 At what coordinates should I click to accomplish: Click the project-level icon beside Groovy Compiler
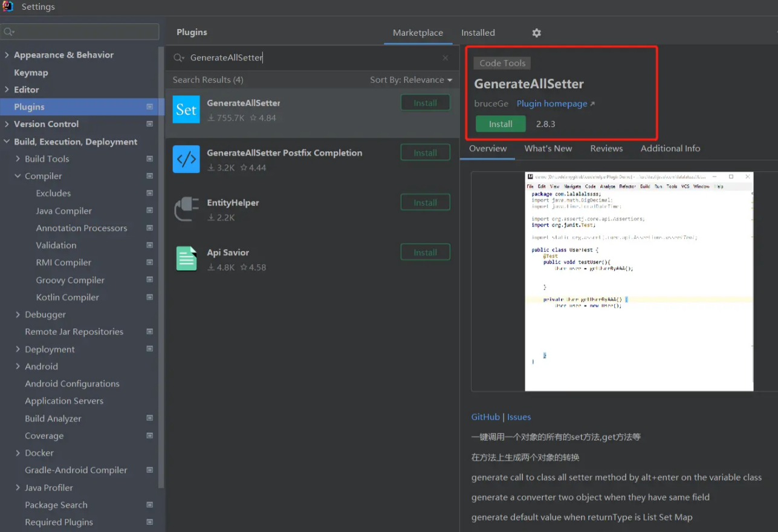click(150, 280)
